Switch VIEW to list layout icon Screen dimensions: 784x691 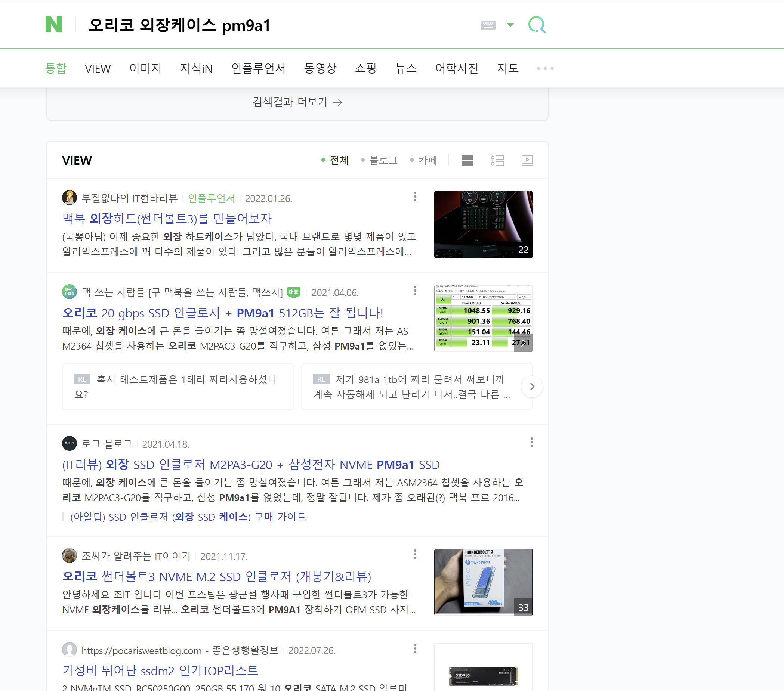click(x=497, y=160)
